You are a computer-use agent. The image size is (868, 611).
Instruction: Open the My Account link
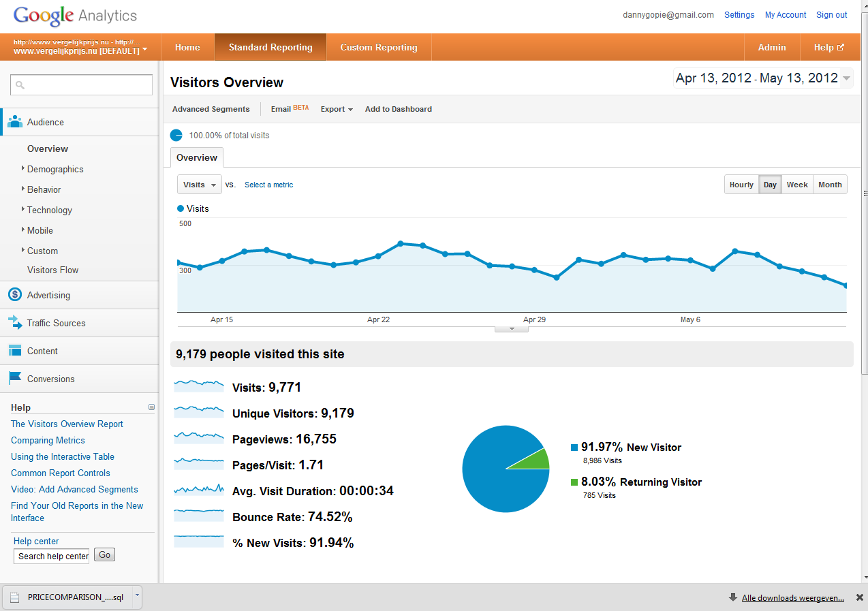pos(786,14)
